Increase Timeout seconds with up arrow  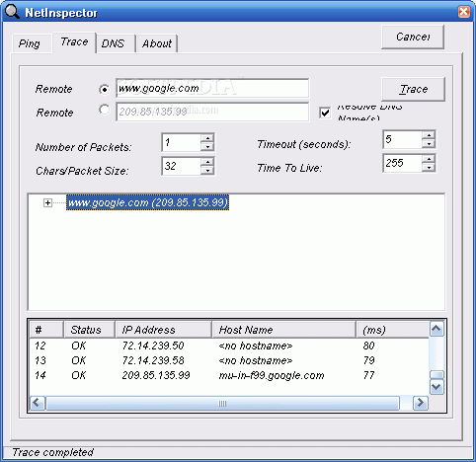pos(429,135)
